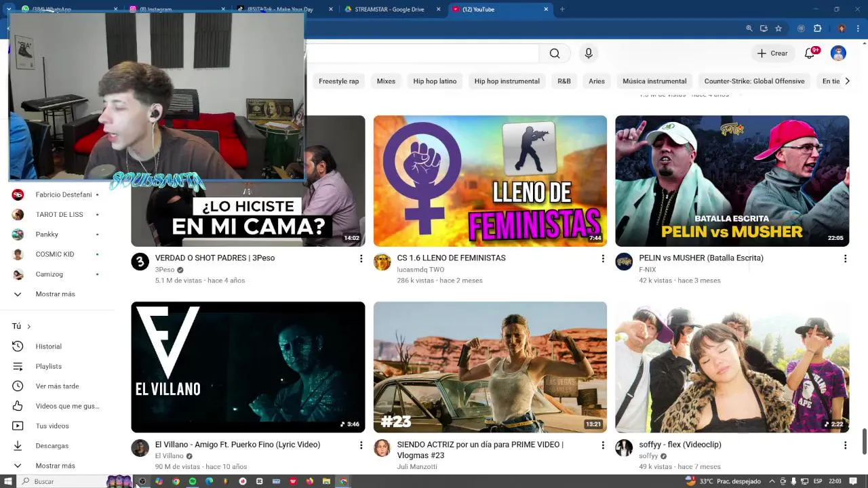Open options menu for soffyy - flex

coord(845,445)
